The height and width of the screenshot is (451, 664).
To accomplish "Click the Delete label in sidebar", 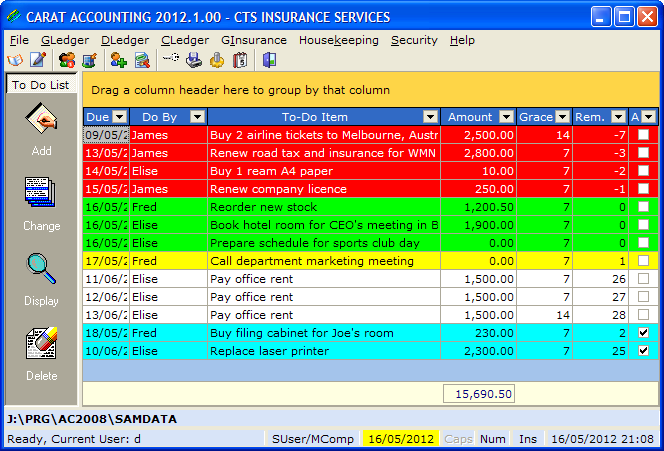I will 42,376.
